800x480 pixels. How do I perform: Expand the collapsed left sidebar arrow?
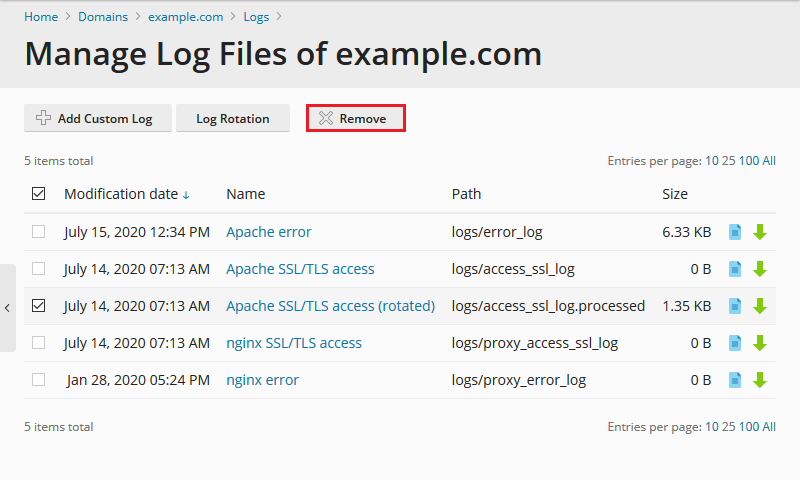pyautogui.click(x=7, y=308)
